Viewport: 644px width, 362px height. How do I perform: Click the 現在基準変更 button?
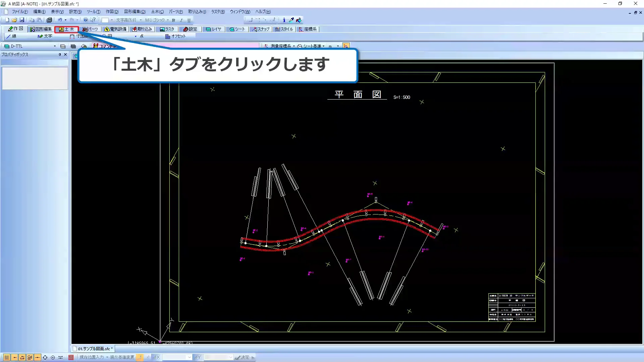(x=121, y=357)
